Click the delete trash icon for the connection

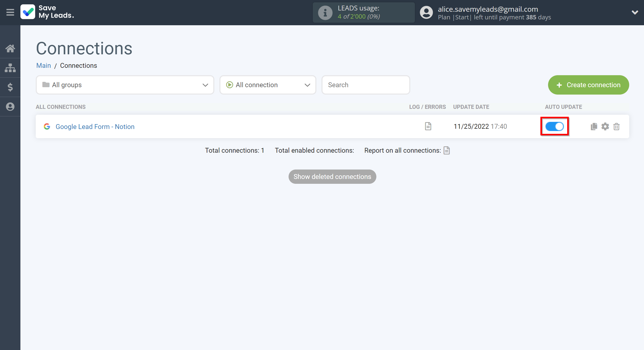tap(616, 126)
